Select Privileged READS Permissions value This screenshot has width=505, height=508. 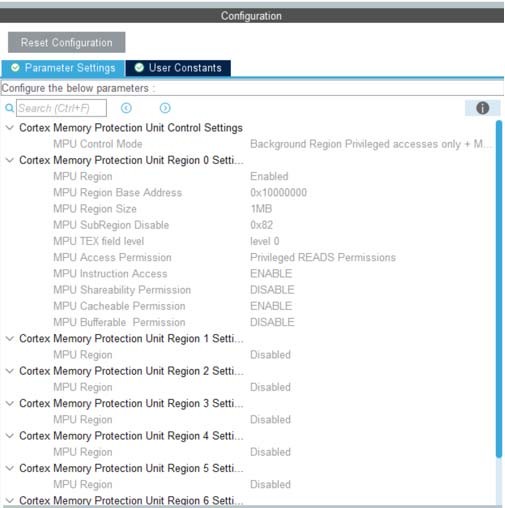point(323,257)
